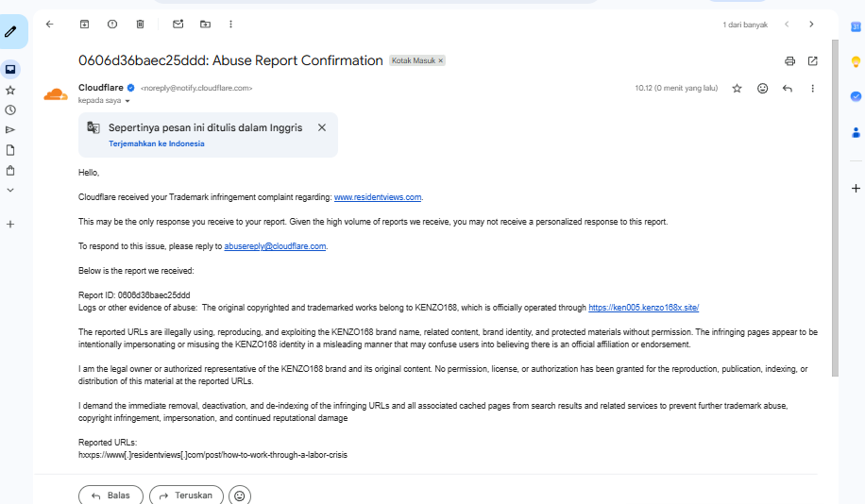Screen dimensions: 865x504
Task: Expand more sidebar labels chevron
Action: pos(10,191)
